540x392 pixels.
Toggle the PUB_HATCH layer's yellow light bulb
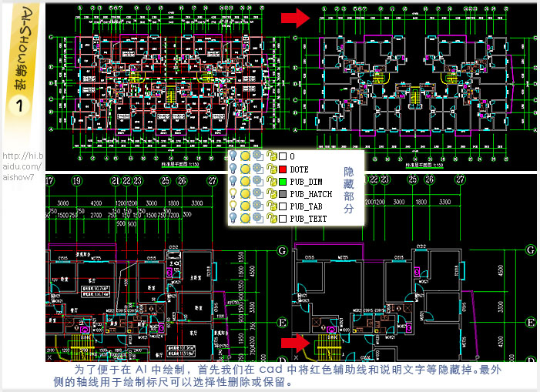point(233,194)
